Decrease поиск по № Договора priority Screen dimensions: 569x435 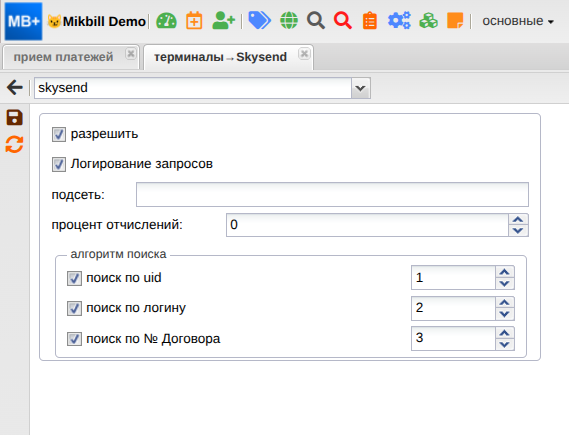(x=504, y=344)
